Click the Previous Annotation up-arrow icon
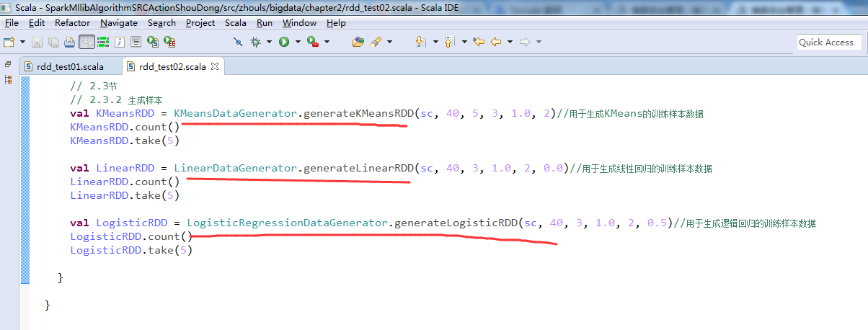The width and height of the screenshot is (868, 330). 450,43
